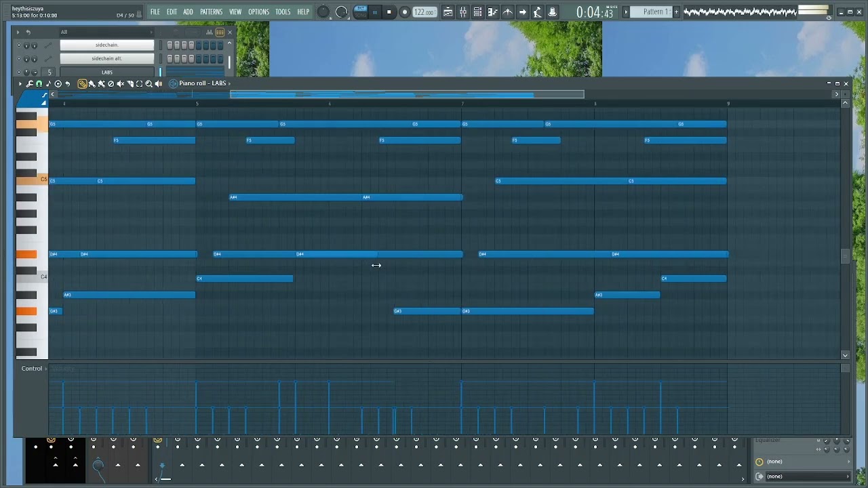Mute the sidechain alt. channel LED
The width and height of the screenshot is (868, 488).
(x=19, y=59)
